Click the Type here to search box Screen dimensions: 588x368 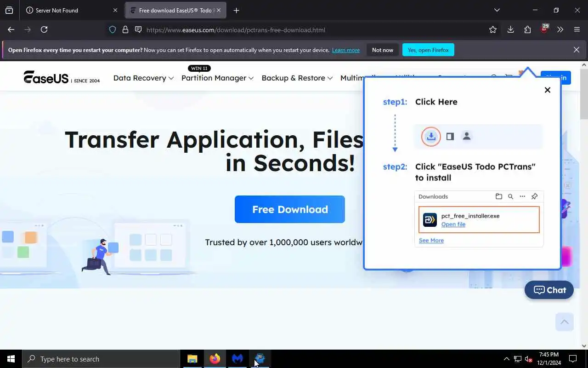coord(101,359)
